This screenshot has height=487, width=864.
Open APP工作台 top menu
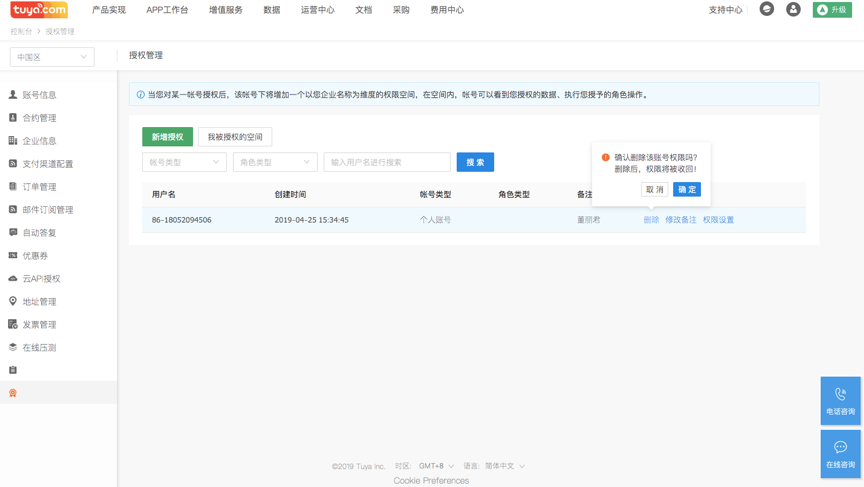click(x=167, y=10)
